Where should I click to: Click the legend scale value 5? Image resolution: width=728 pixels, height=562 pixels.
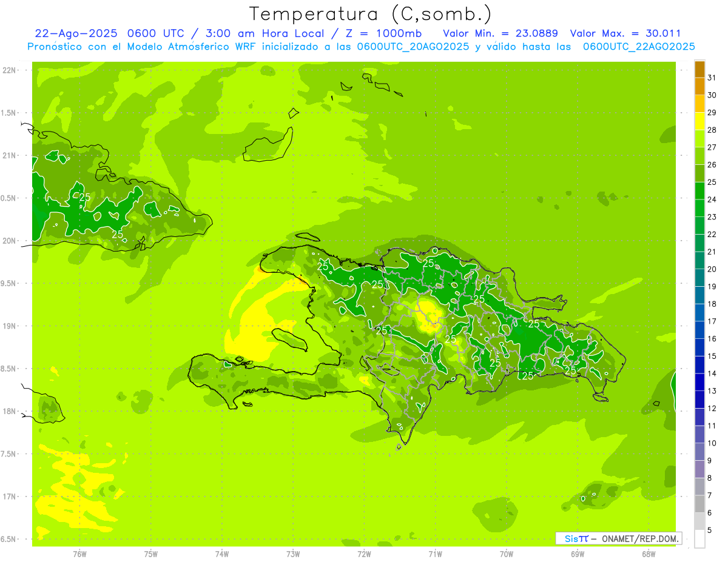pyautogui.click(x=710, y=530)
